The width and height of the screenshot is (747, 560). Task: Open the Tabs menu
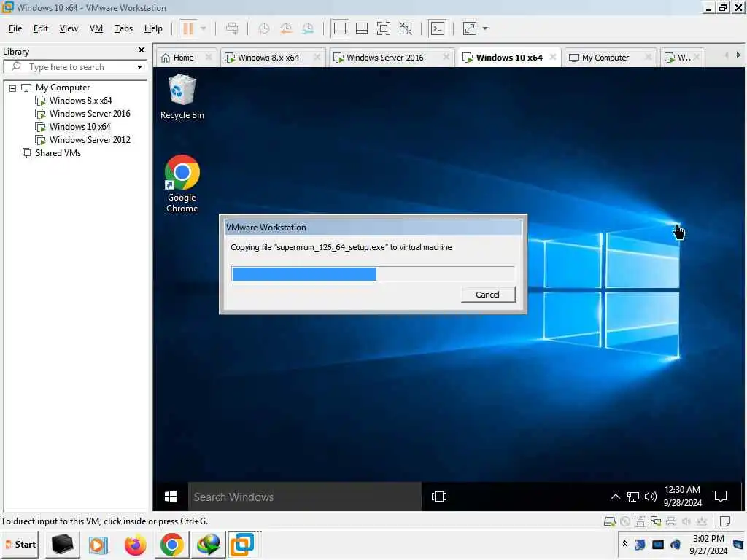123,28
